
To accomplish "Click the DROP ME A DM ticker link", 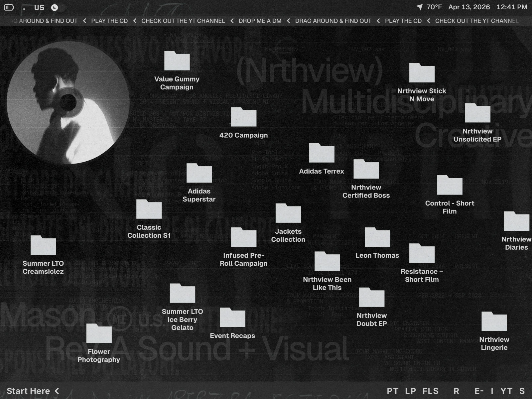I will 260,21.
